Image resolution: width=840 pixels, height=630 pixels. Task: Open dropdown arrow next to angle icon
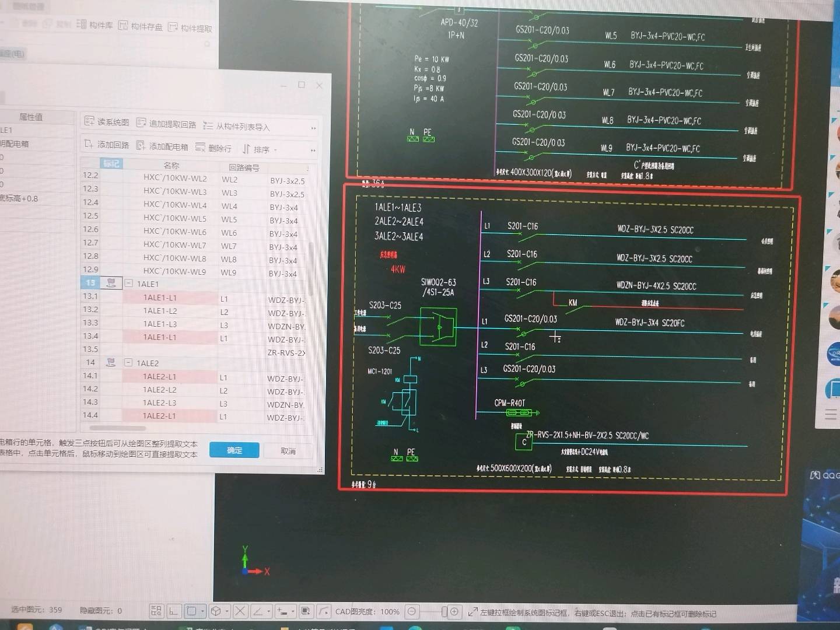coord(269,612)
